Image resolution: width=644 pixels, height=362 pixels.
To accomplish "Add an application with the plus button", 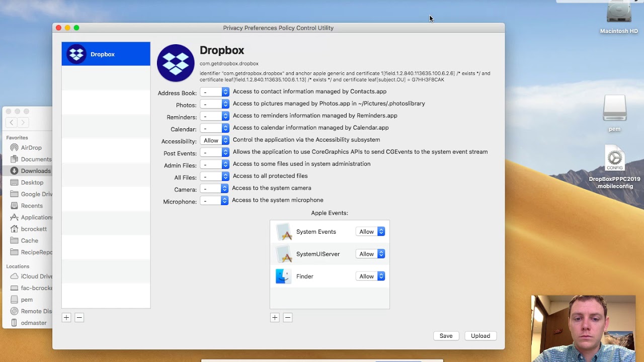I will coord(66,317).
